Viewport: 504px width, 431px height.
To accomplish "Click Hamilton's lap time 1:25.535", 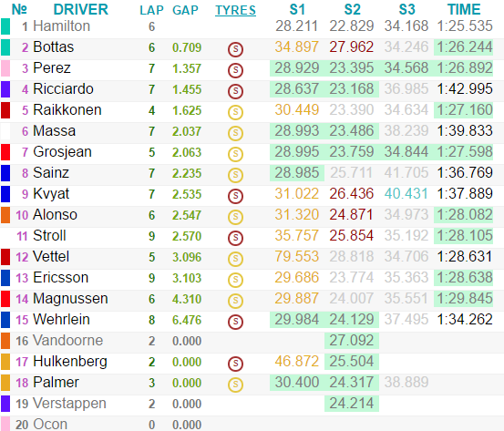I will [x=465, y=26].
